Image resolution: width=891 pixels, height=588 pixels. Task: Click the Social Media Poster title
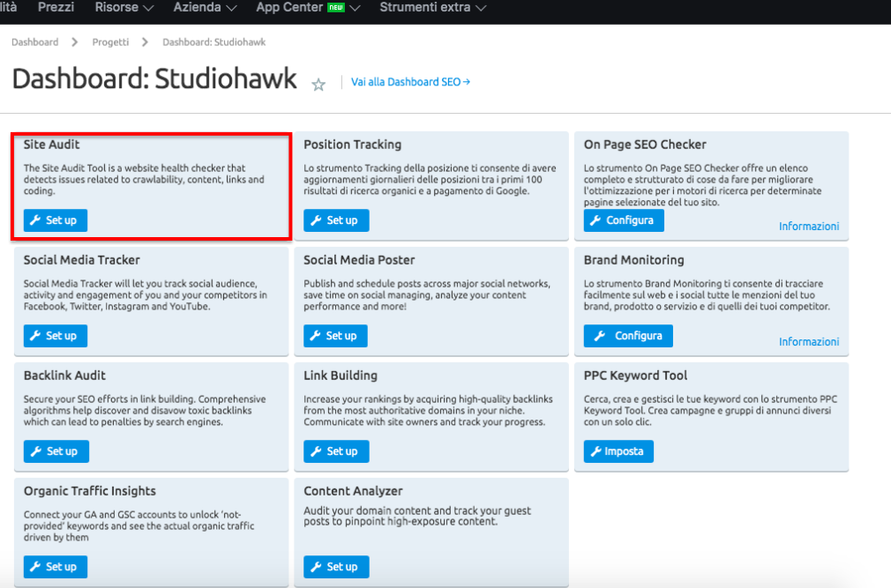(359, 260)
